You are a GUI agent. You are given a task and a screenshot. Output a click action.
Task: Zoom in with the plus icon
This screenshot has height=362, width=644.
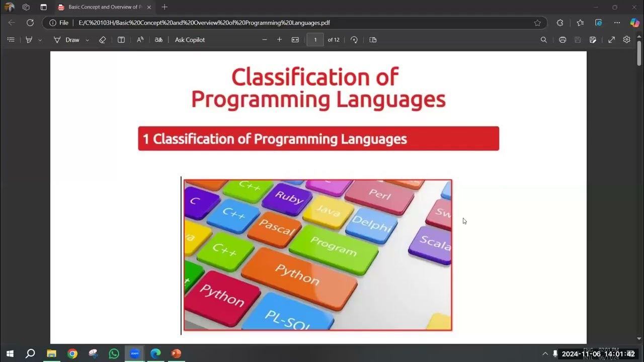click(279, 40)
